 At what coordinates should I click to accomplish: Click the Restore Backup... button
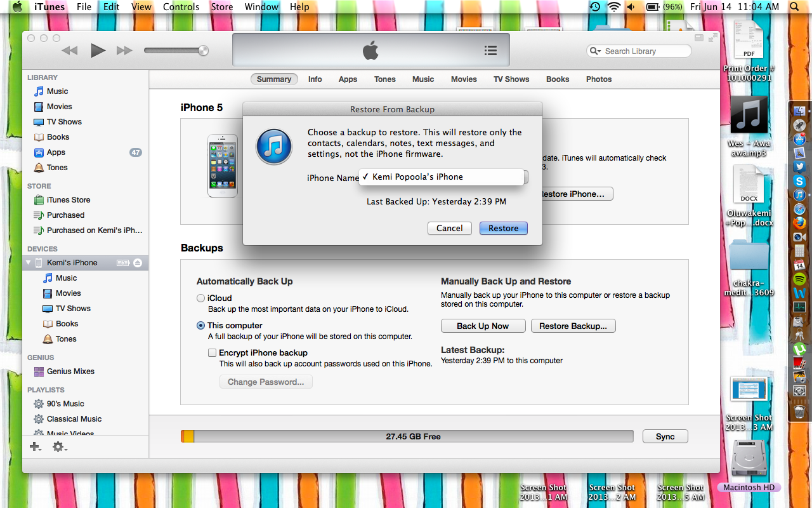click(x=573, y=326)
